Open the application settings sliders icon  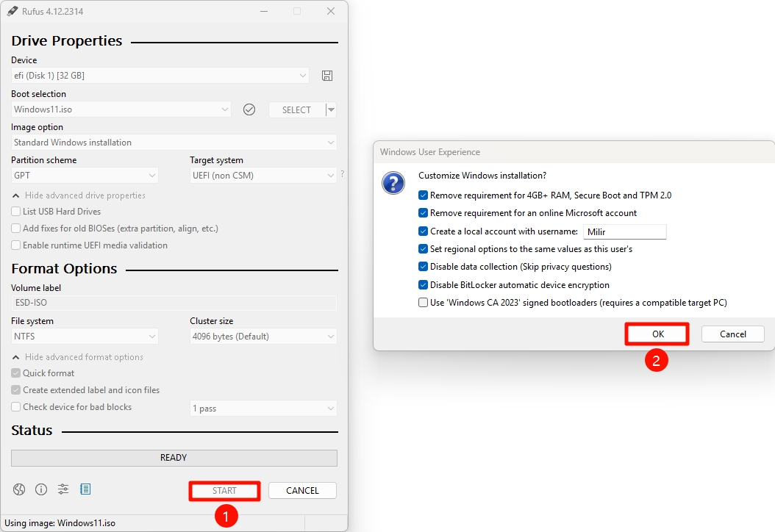(63, 489)
